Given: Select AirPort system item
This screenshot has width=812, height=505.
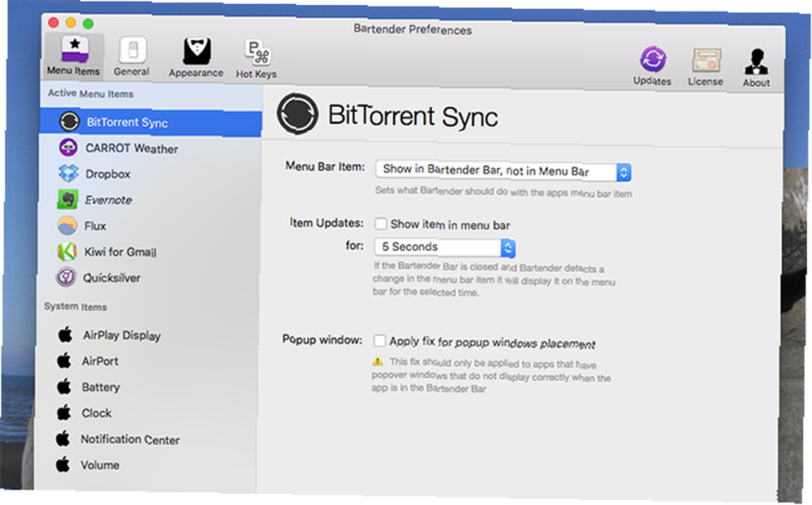Looking at the screenshot, I should [x=146, y=361].
